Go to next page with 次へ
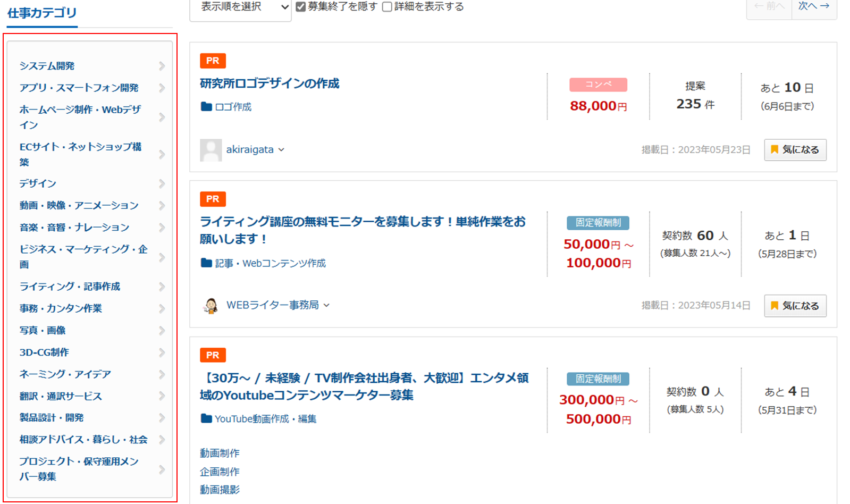 point(814,6)
